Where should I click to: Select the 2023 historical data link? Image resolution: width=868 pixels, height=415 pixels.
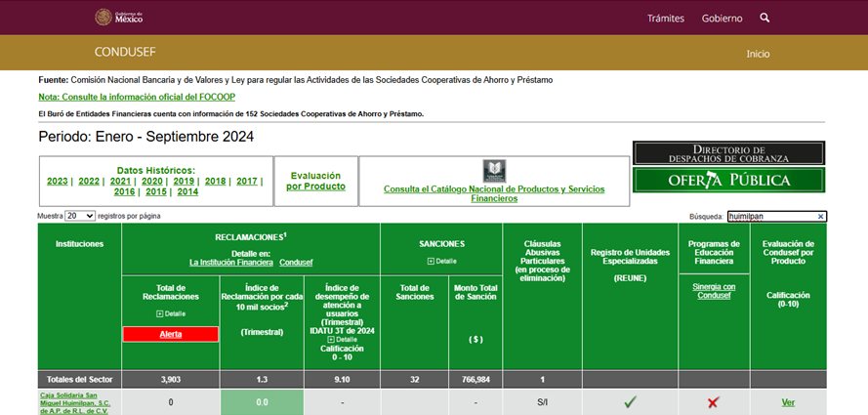coord(57,181)
